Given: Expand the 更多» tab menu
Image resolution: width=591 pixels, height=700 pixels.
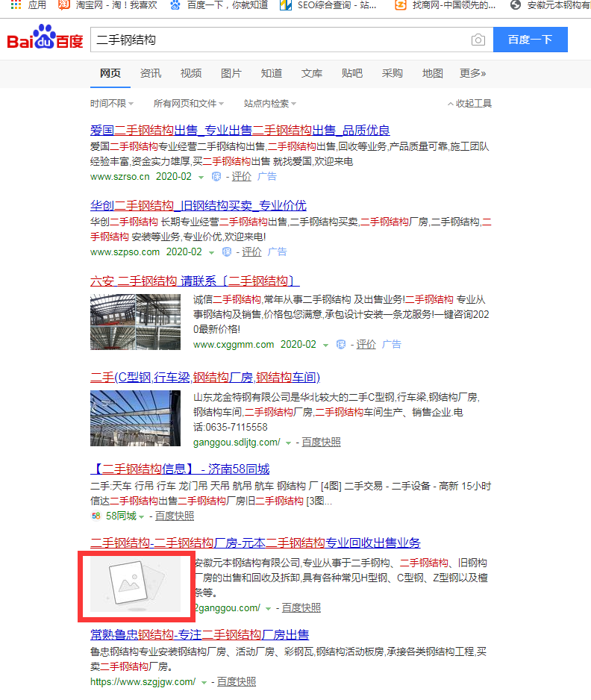Looking at the screenshot, I should coord(472,73).
